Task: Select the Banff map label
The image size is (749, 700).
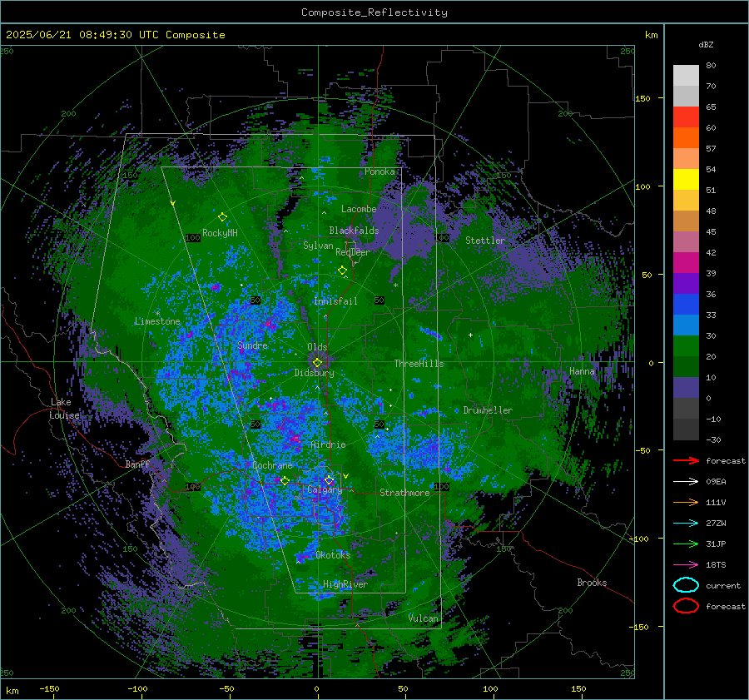Action: click(137, 464)
